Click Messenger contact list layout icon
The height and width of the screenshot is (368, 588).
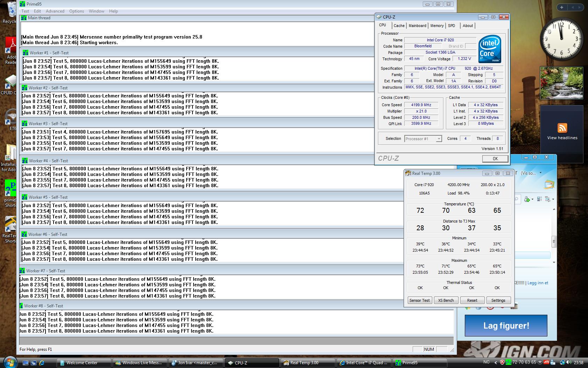click(x=539, y=199)
